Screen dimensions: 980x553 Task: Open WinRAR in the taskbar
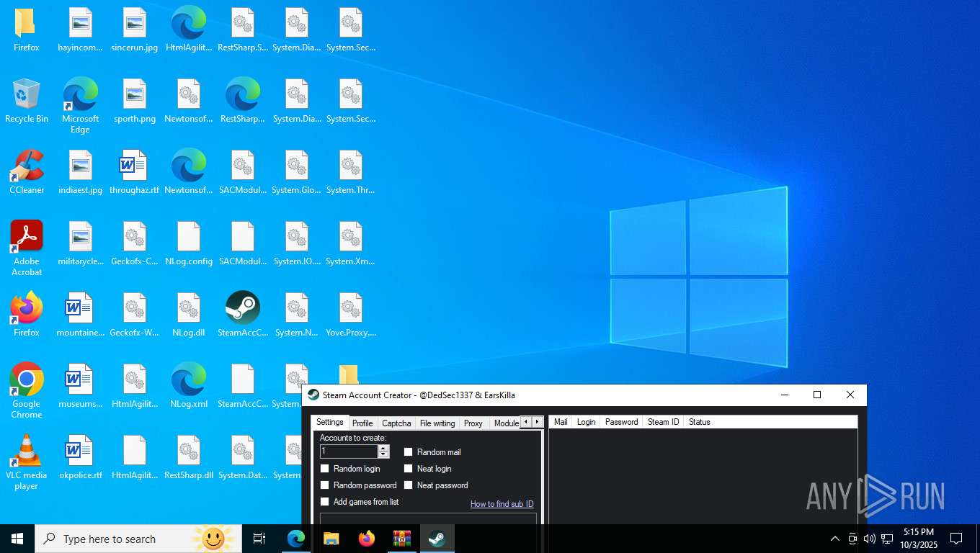(401, 539)
